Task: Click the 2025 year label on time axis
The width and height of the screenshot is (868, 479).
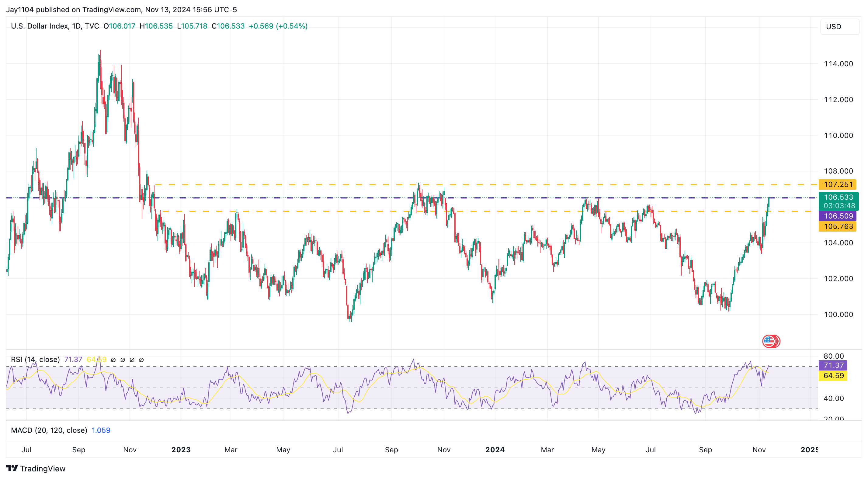Action: pyautogui.click(x=809, y=450)
